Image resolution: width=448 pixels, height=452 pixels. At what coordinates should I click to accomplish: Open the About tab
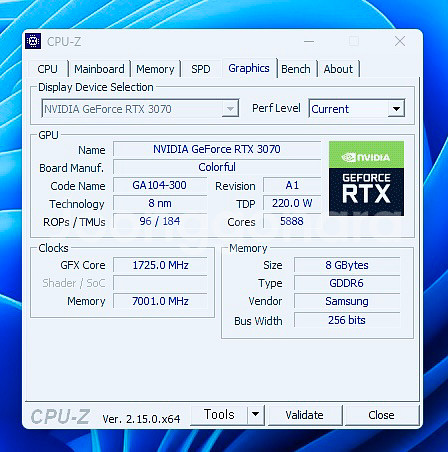click(x=338, y=69)
